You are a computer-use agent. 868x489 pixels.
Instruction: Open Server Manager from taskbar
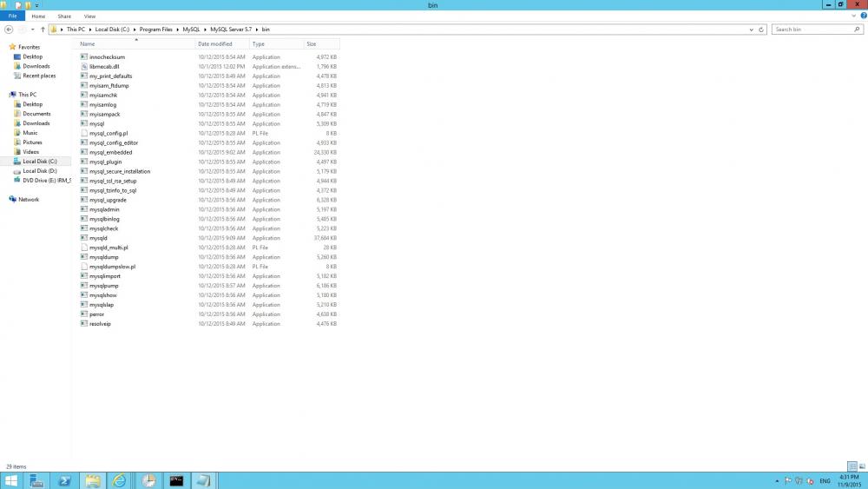36,480
